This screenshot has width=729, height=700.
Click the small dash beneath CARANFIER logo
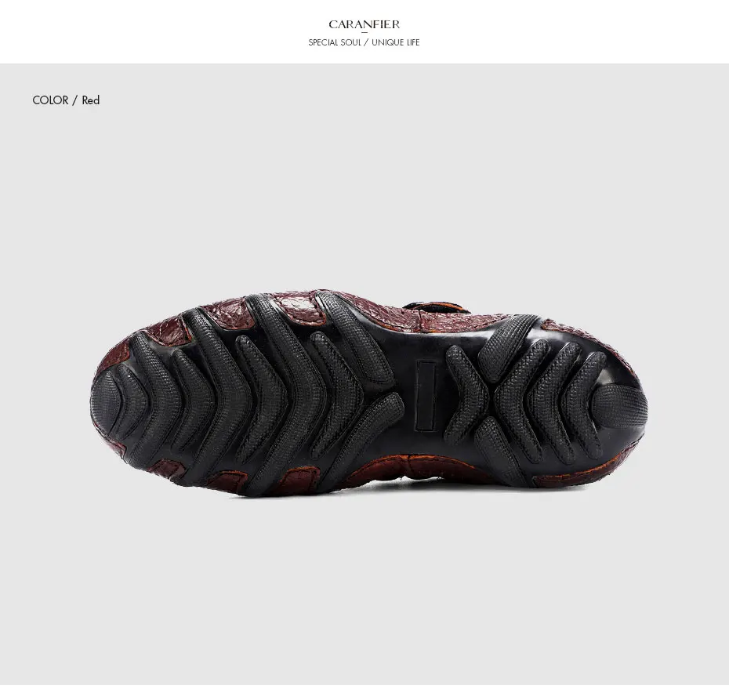tap(364, 33)
